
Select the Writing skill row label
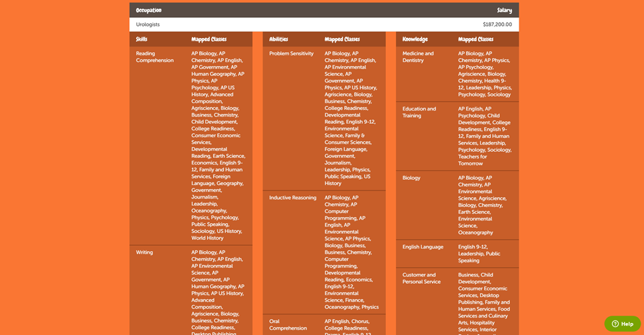145,252
